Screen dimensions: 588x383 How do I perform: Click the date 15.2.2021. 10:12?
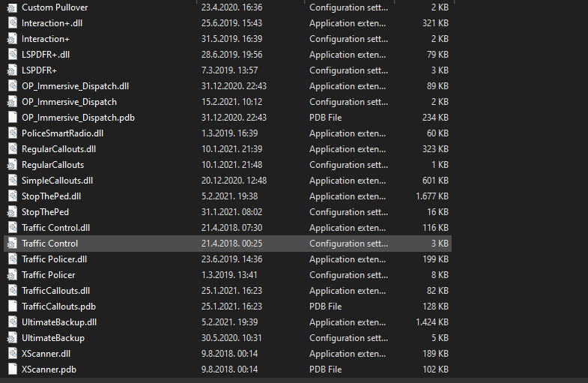pyautogui.click(x=231, y=102)
